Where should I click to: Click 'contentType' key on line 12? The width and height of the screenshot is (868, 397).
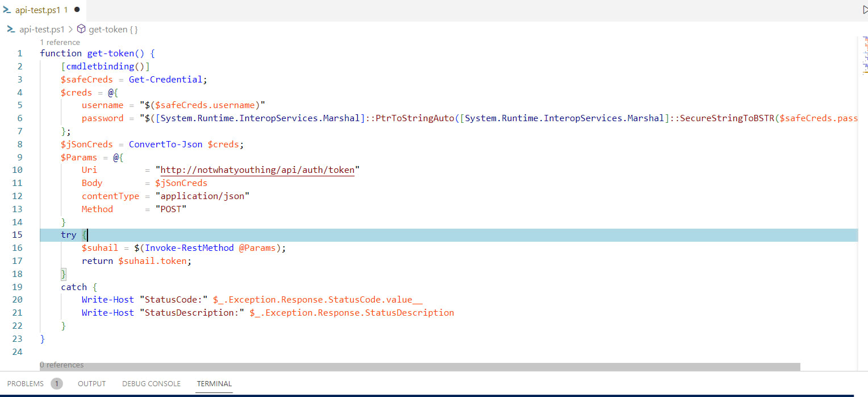point(110,196)
